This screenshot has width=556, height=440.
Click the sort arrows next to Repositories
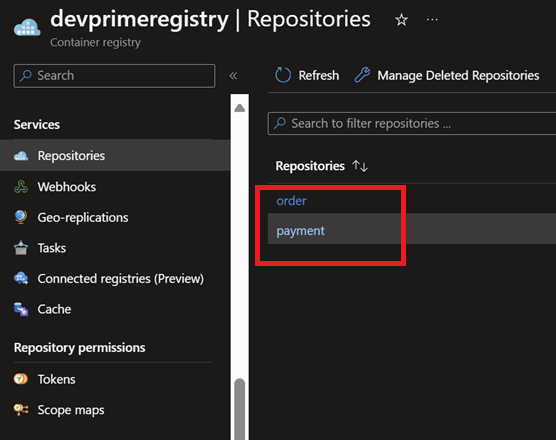click(360, 166)
